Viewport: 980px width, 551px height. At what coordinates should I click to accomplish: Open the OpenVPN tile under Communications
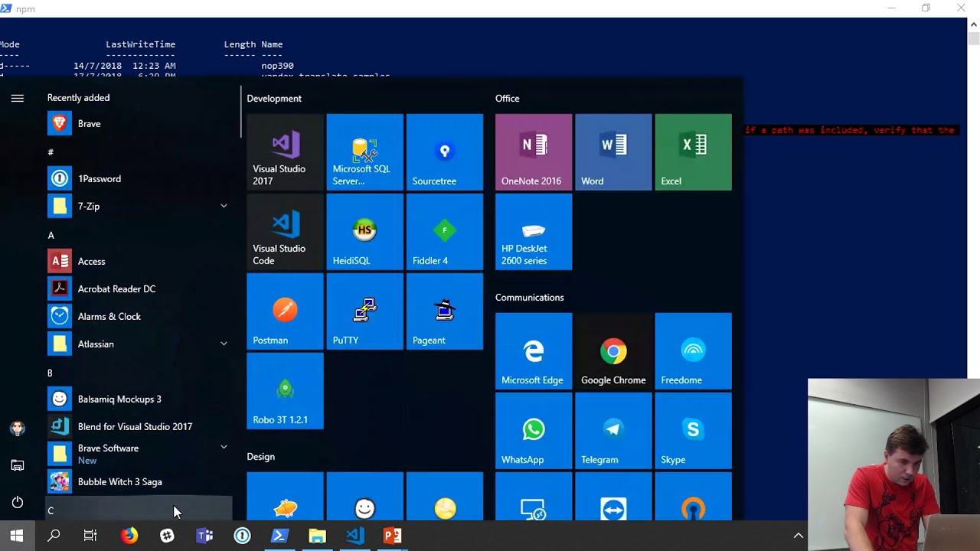coord(693,496)
